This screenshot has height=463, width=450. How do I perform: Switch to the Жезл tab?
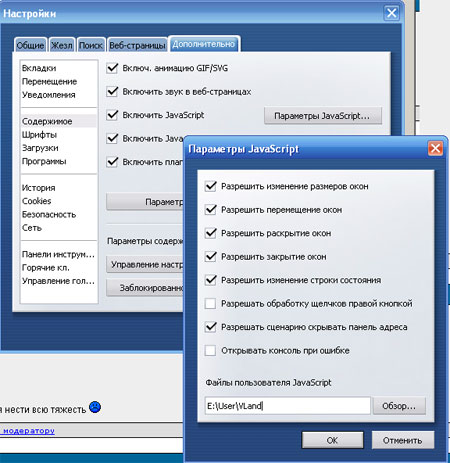tap(62, 45)
